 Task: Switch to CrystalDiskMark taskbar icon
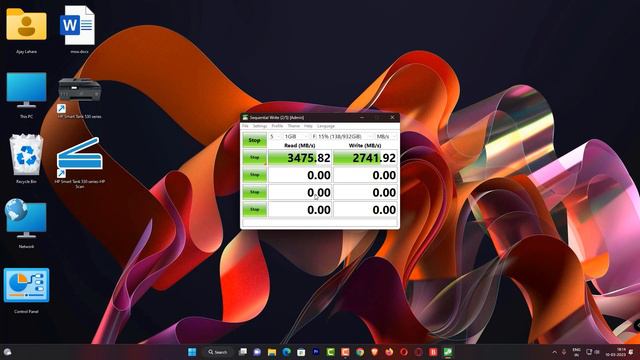(448, 352)
